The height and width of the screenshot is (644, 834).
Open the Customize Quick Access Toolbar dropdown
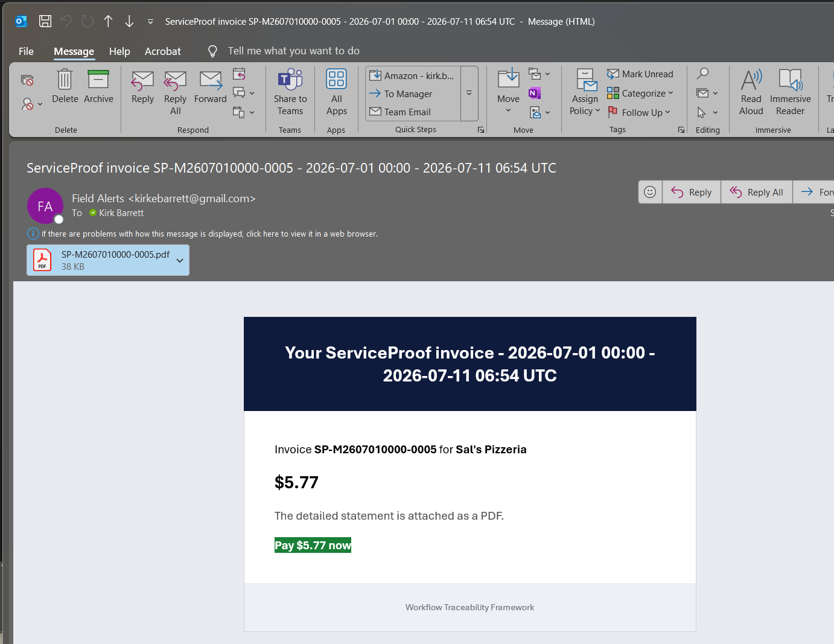click(x=150, y=21)
